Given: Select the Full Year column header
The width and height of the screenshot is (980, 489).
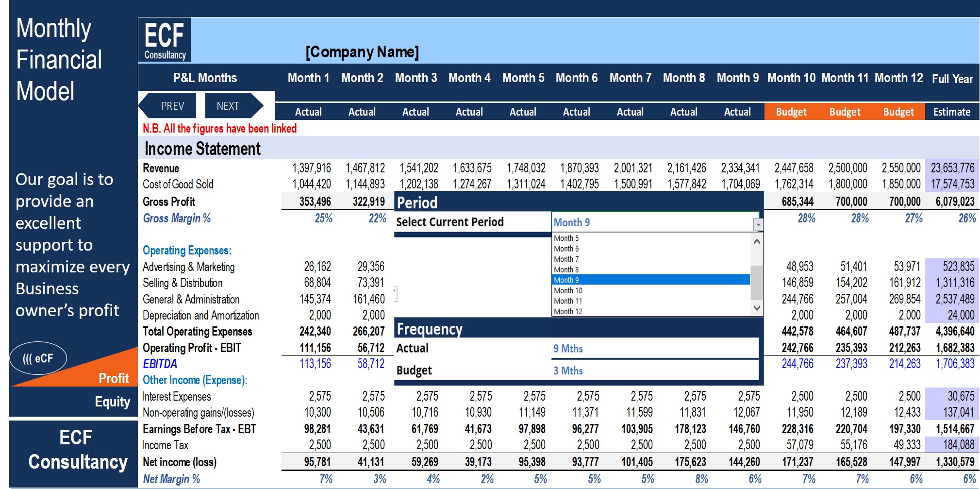Looking at the screenshot, I should click(x=952, y=79).
